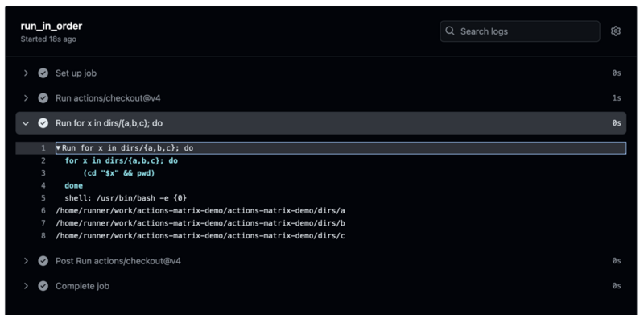Click the 0s duration of Run for x step
Screen dimensions: 644x315
click(x=617, y=123)
